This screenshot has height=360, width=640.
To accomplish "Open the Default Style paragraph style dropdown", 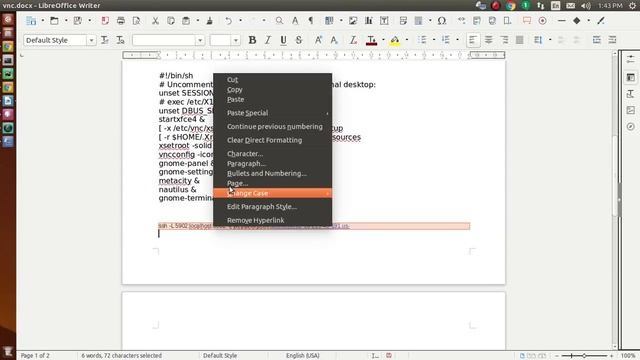I will click(91, 40).
